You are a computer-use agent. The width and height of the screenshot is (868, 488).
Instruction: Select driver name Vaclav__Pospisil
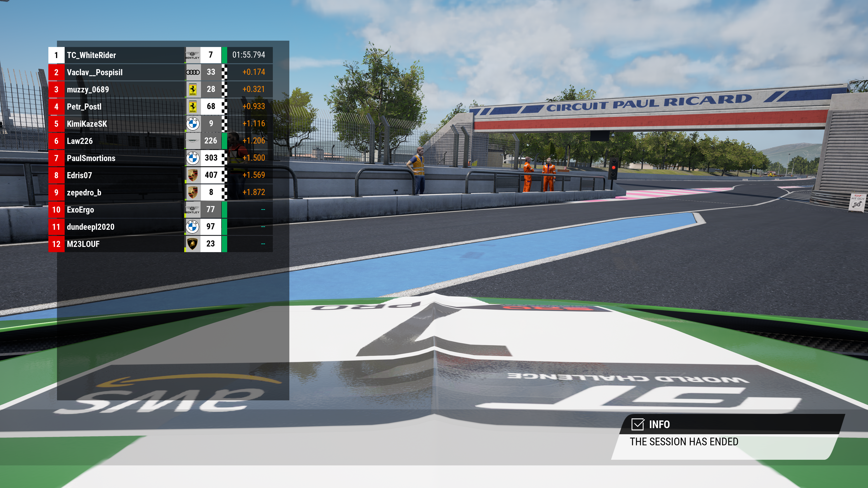click(95, 72)
